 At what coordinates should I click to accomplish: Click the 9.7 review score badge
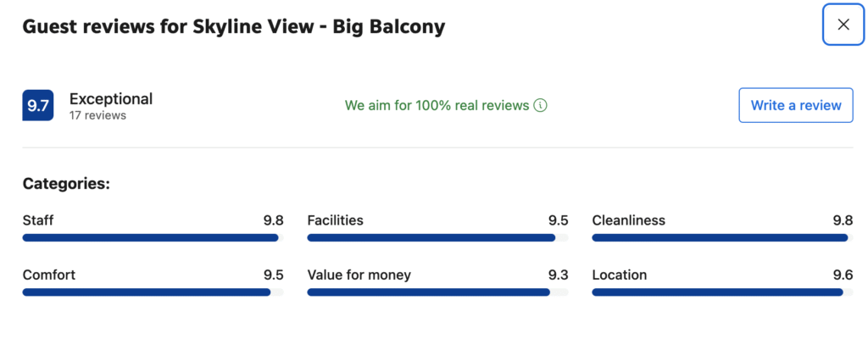[x=38, y=106]
